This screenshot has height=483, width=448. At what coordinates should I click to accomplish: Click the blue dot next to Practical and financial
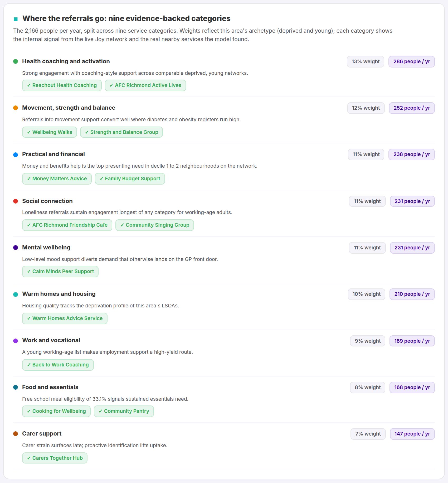point(16,155)
